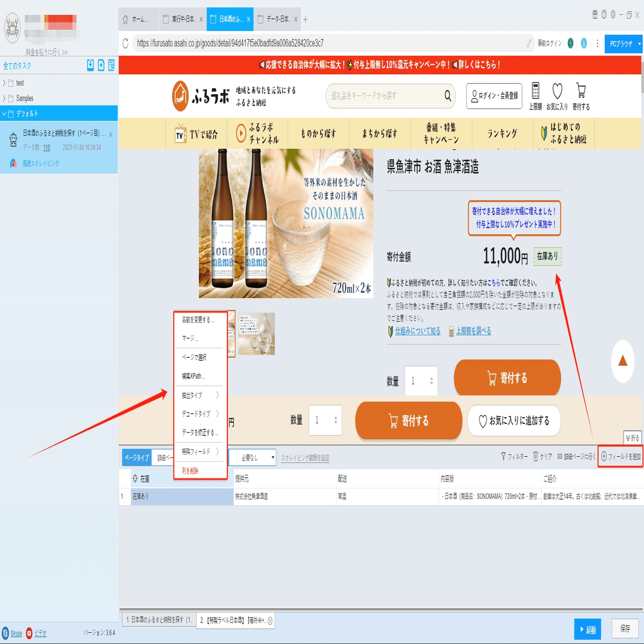644x644 pixels.
Task: Click the 上限額 calculator icon
Action: (535, 90)
